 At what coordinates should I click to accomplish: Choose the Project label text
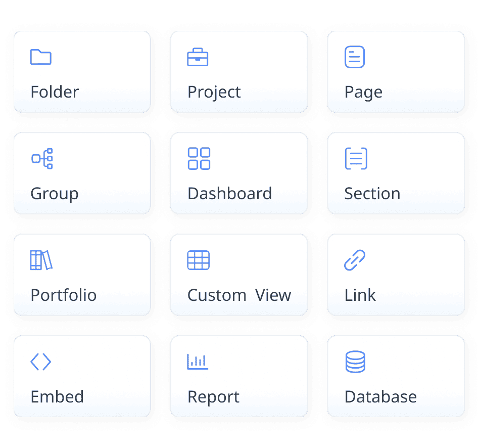214,93
